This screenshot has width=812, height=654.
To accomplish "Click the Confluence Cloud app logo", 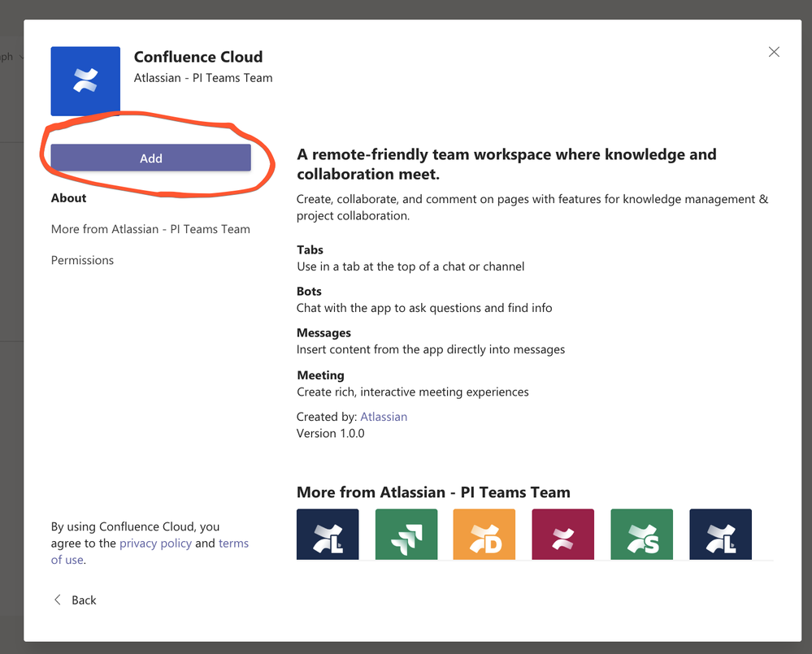I will coord(85,81).
